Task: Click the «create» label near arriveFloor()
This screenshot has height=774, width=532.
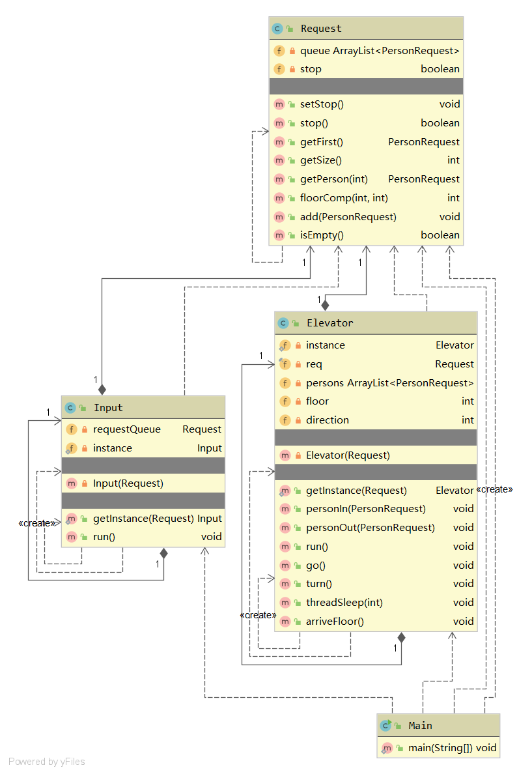Action: pos(258,615)
